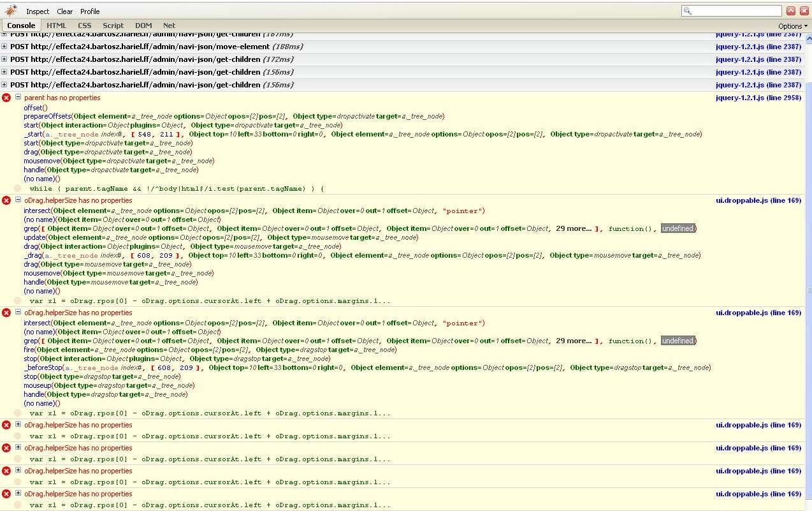
Task: Toggle breakpoint dot on last oDrag.rpos code line
Action: point(17,505)
